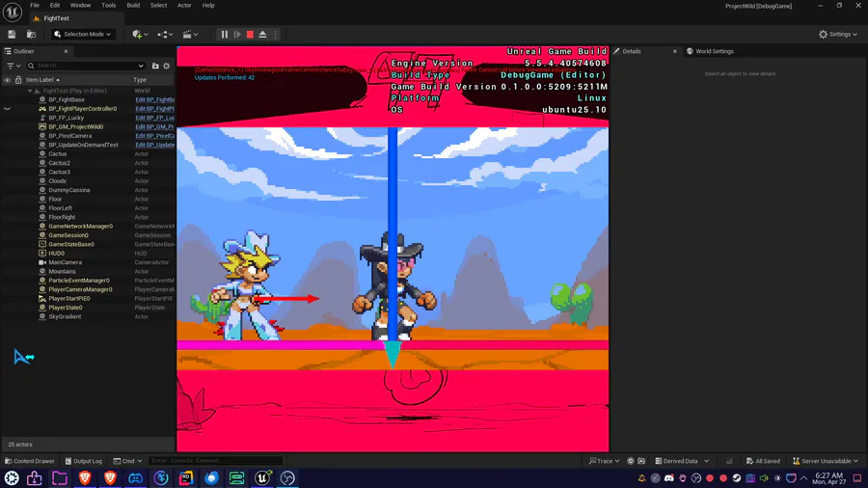Open the Derived Data dropdown
868x488 pixels.
click(682, 461)
